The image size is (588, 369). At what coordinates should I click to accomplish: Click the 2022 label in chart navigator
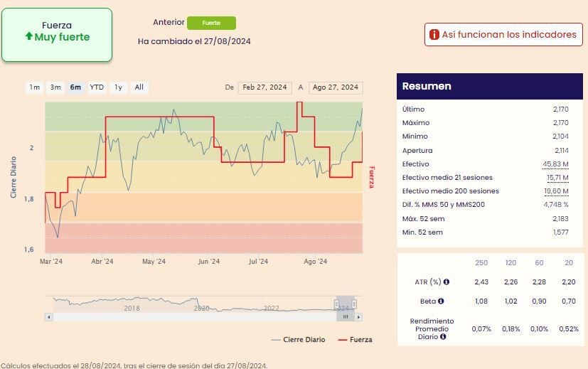(x=271, y=309)
